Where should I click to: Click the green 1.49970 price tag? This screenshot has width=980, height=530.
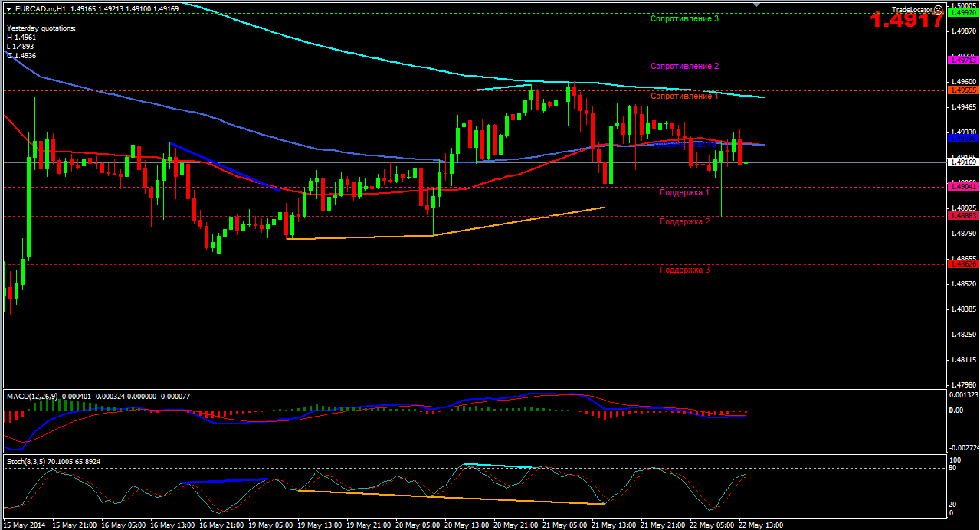(962, 13)
